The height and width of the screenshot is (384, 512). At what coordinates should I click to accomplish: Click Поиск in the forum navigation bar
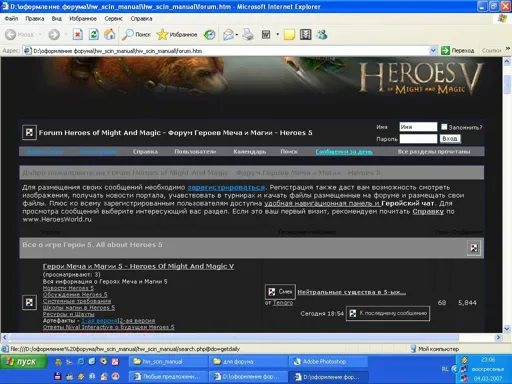click(289, 151)
